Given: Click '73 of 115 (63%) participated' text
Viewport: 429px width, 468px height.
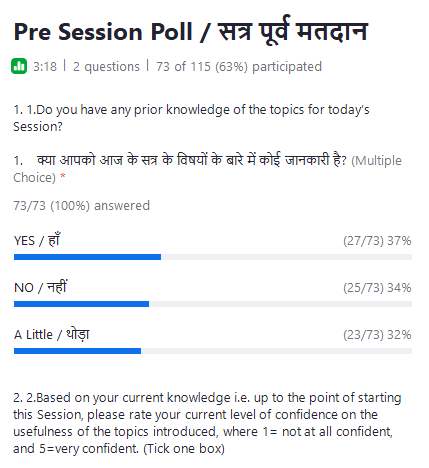Looking at the screenshot, I should point(239,67).
